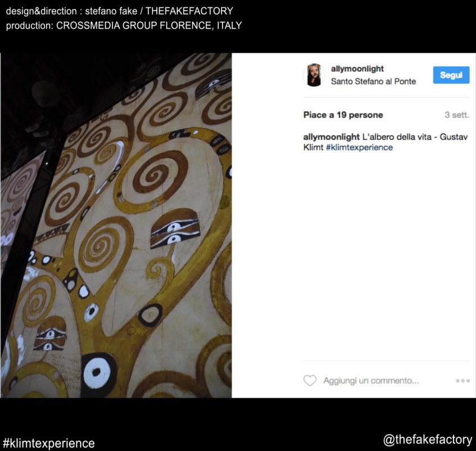The width and height of the screenshot is (476, 451).
Task: View who liked via Piace a 19 persone
Action: point(343,115)
